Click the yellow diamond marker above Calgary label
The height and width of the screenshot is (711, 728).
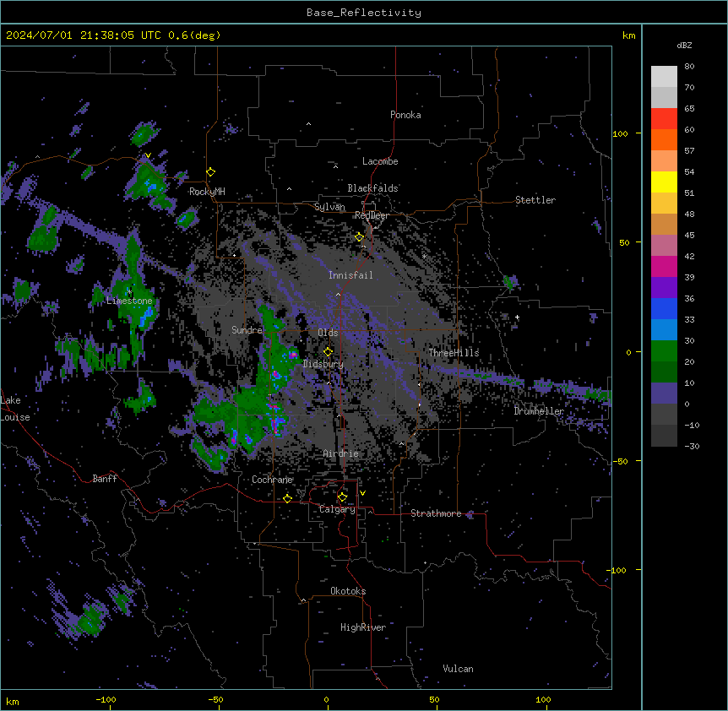[342, 497]
